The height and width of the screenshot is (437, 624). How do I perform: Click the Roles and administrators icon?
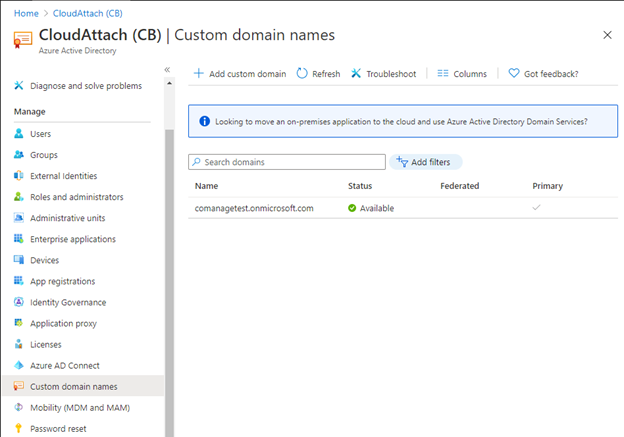coord(19,197)
